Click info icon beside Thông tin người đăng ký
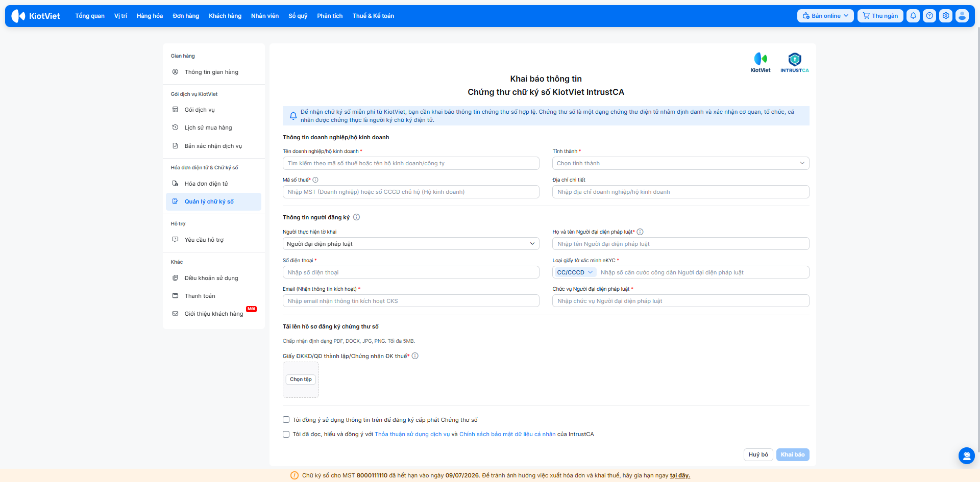 tap(357, 217)
